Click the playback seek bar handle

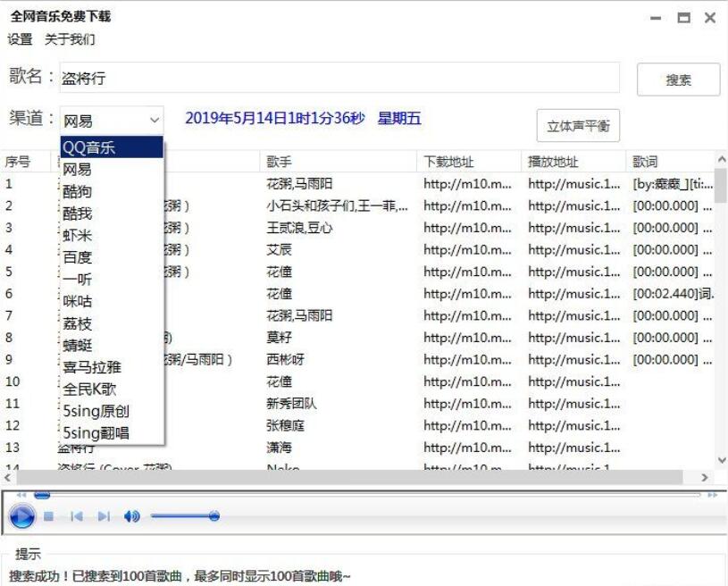42,496
